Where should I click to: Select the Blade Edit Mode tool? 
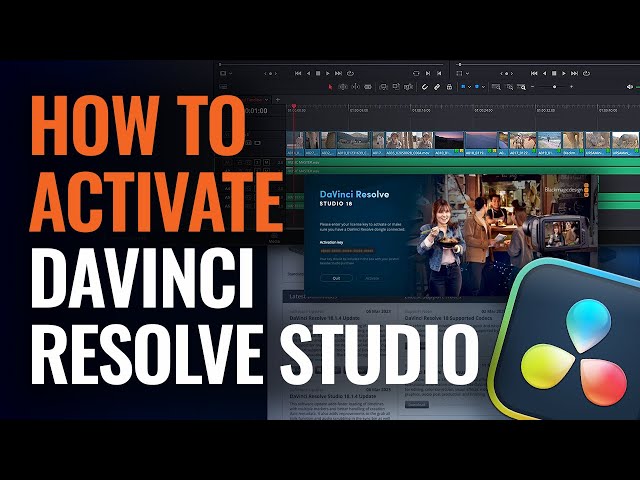368,87
